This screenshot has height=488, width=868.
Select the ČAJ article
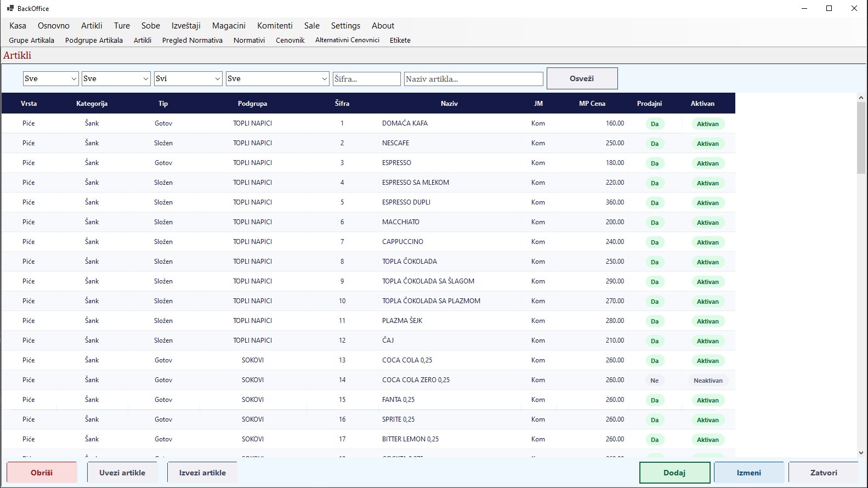coord(368,341)
